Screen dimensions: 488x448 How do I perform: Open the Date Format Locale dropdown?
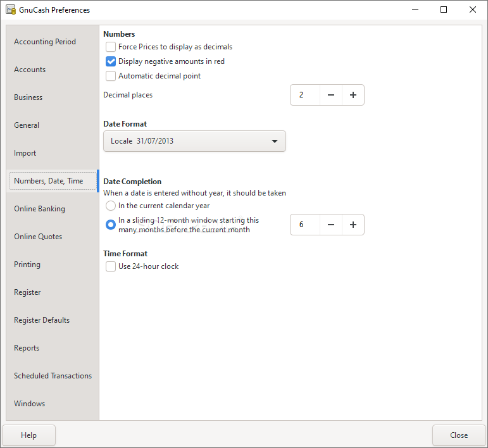click(x=194, y=141)
